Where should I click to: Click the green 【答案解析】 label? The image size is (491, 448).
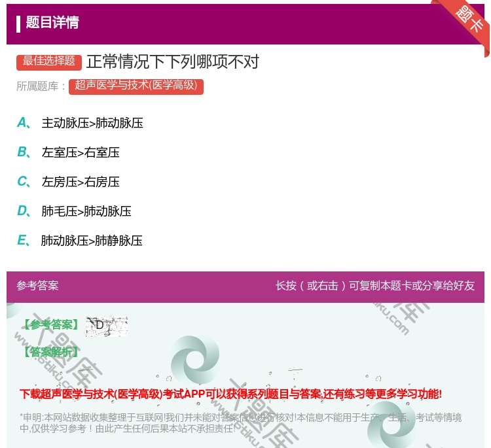point(51,353)
